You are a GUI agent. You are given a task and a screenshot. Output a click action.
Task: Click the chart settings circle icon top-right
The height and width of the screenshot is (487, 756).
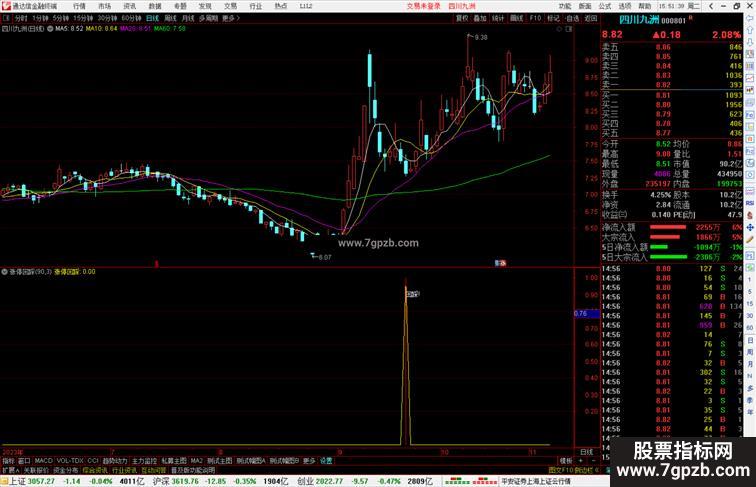click(x=559, y=29)
